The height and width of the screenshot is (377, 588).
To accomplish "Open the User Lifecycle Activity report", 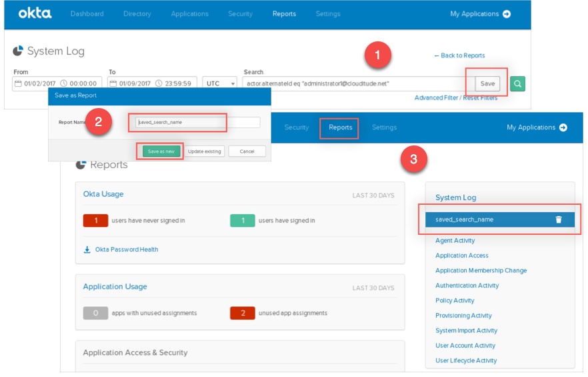I will click(466, 361).
